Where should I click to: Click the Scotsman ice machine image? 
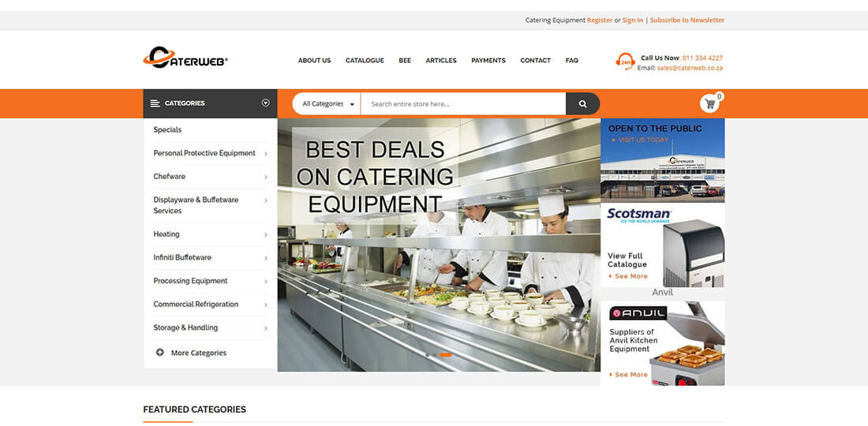click(693, 253)
